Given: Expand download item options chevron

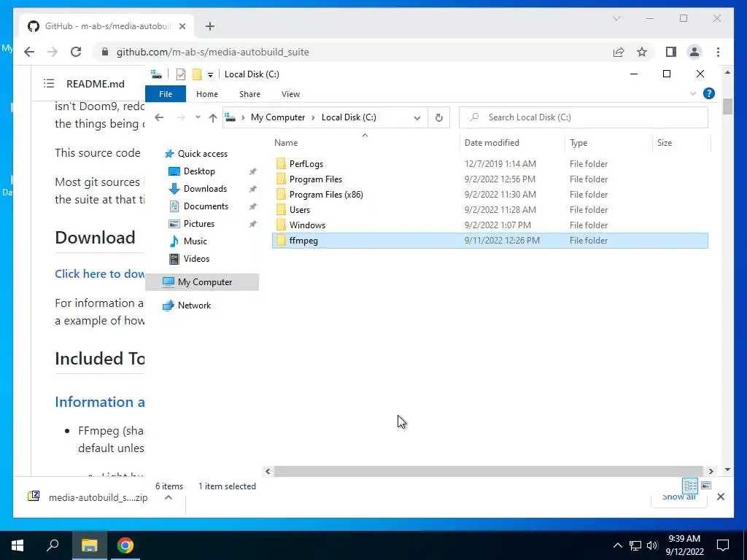Looking at the screenshot, I should pos(169,497).
